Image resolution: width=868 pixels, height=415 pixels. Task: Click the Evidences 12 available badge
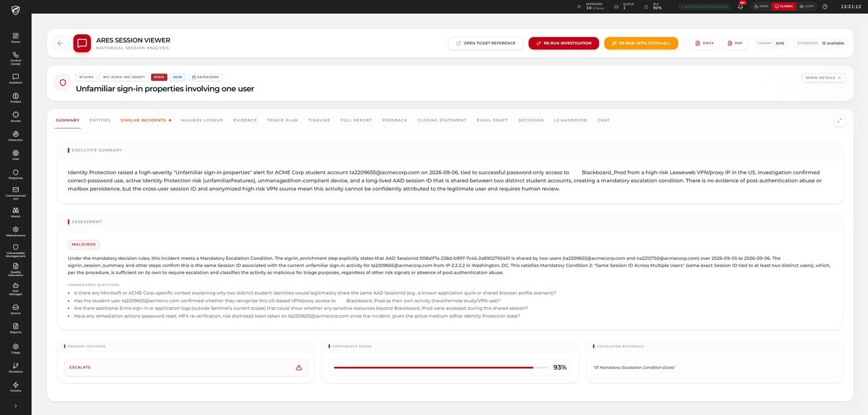tap(821, 43)
